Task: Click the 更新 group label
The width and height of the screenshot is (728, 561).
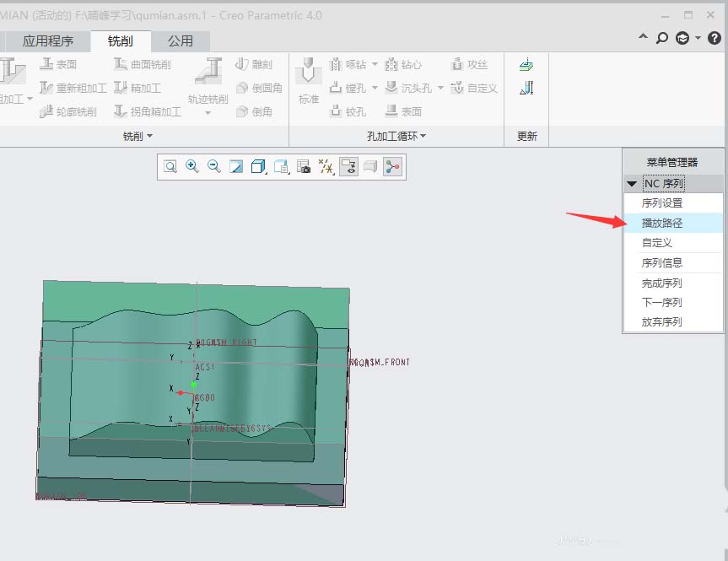Action: click(x=526, y=136)
